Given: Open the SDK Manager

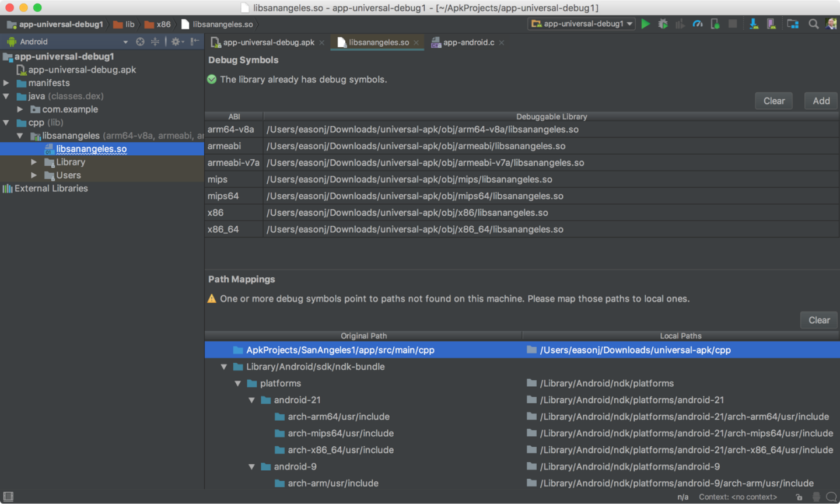Looking at the screenshot, I should pos(754,24).
